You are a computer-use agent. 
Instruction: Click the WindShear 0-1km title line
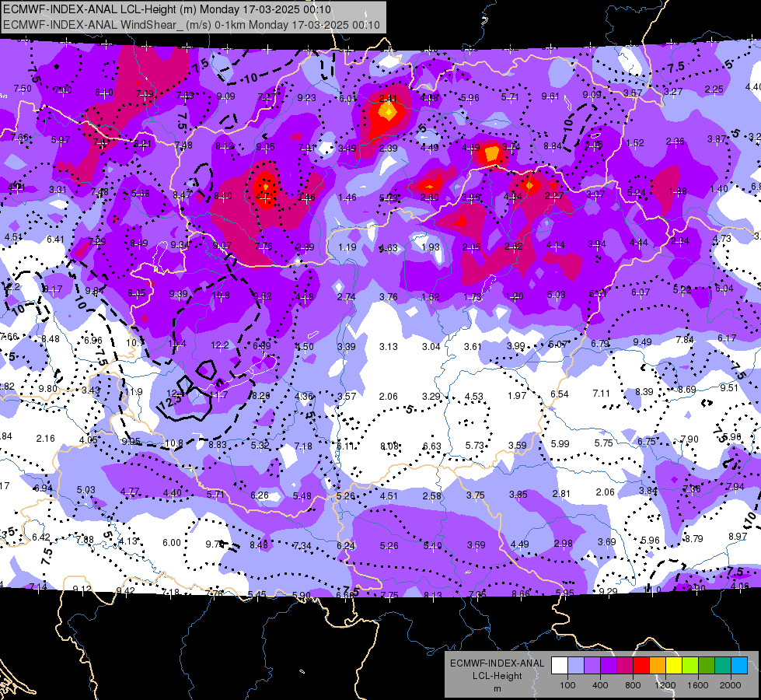[x=191, y=25]
